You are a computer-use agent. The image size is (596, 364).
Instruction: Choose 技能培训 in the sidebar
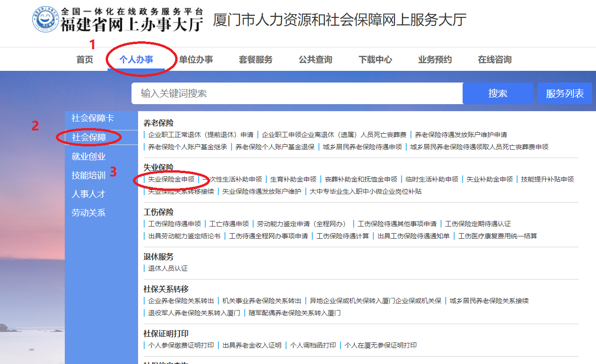[88, 175]
